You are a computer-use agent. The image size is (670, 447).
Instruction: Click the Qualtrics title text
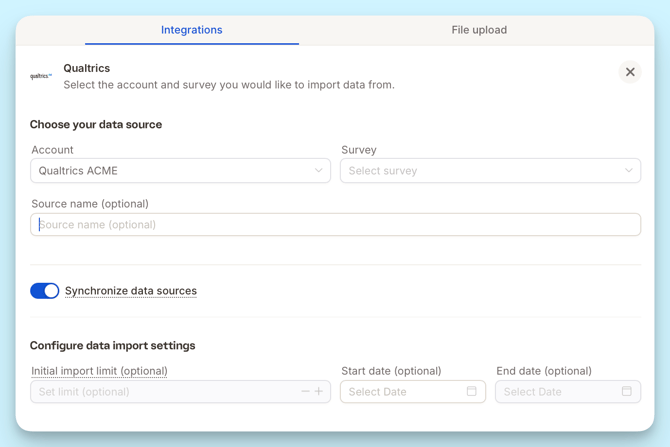(87, 68)
